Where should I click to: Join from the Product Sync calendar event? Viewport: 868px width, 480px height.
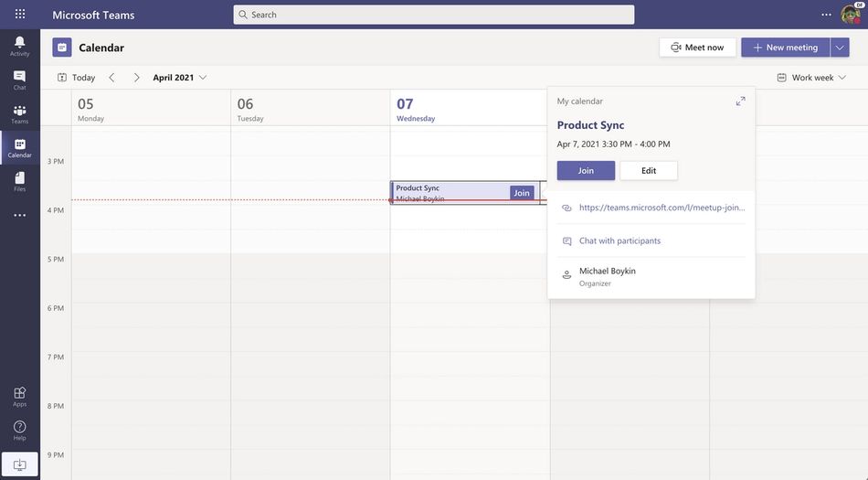click(522, 193)
